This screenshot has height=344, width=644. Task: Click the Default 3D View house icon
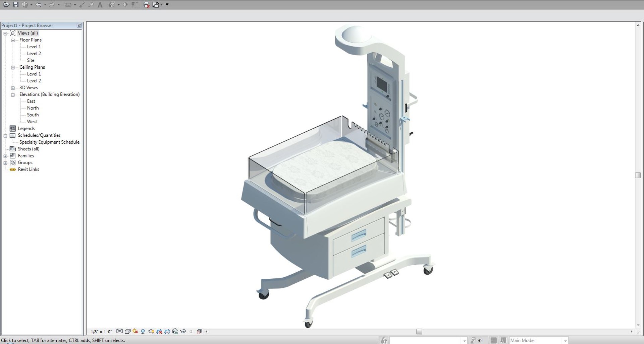(x=112, y=4)
